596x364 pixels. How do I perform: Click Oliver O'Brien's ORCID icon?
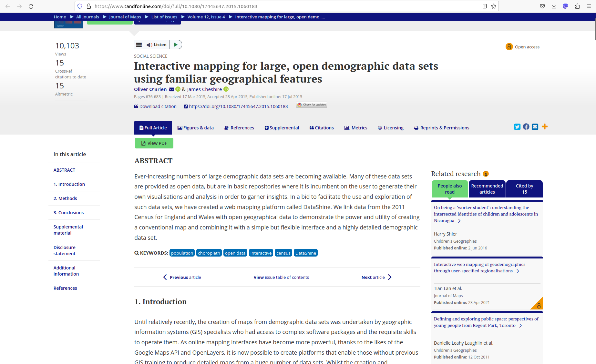pyautogui.click(x=178, y=89)
